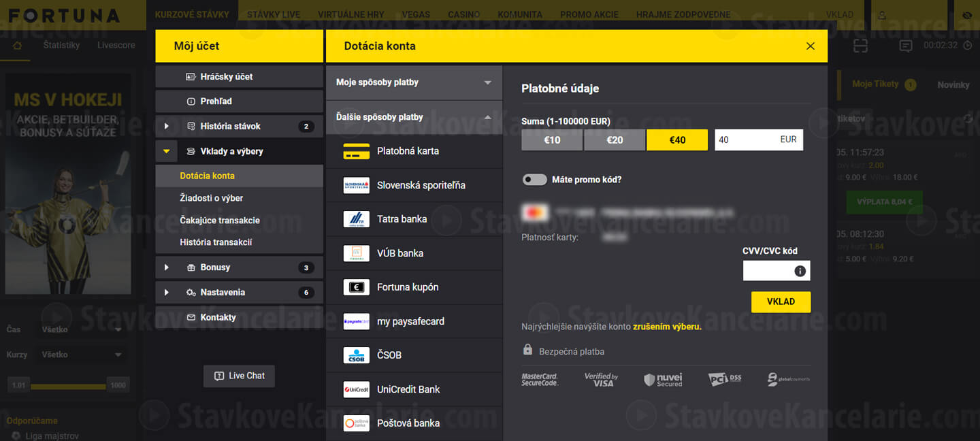Open the messages speech-bubble icon
980x441 pixels.
point(906,46)
